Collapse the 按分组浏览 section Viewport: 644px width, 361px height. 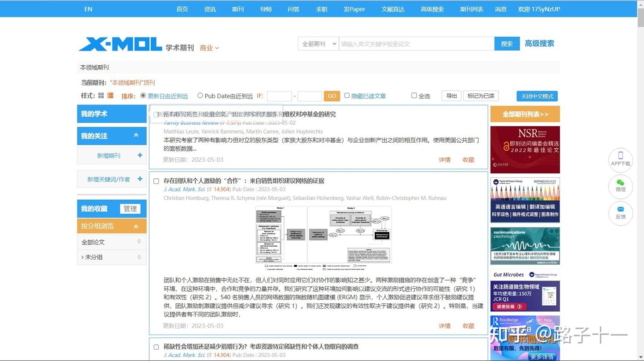[136, 226]
